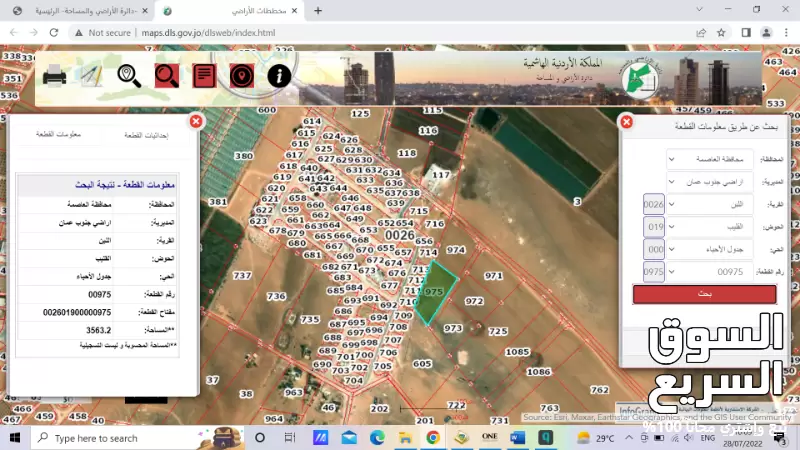Viewport: 800px width, 450px height.
Task: Open Microsoft Word from taskbar
Action: click(517, 438)
